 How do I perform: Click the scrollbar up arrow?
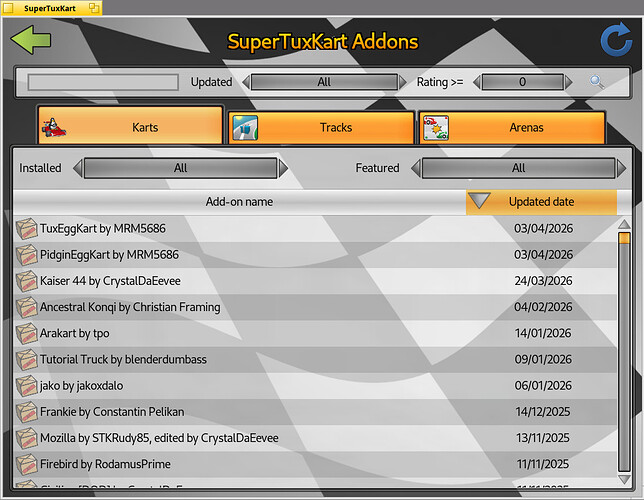tap(624, 224)
